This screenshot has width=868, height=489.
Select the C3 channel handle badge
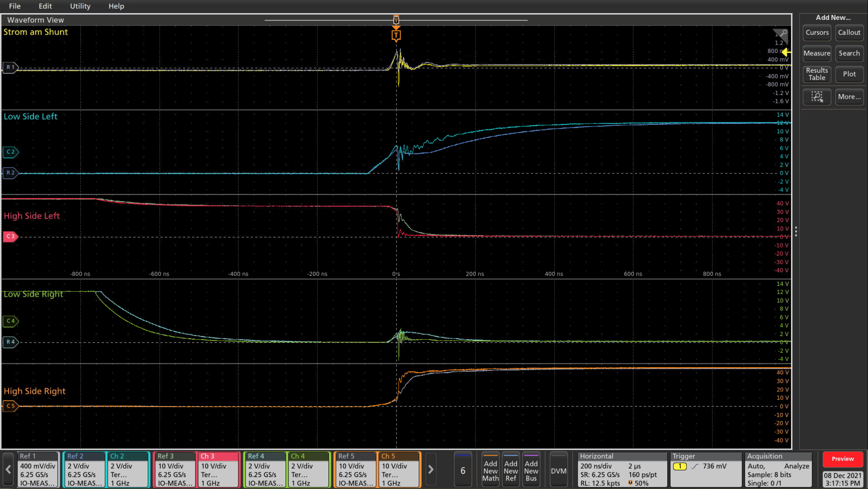(10, 236)
